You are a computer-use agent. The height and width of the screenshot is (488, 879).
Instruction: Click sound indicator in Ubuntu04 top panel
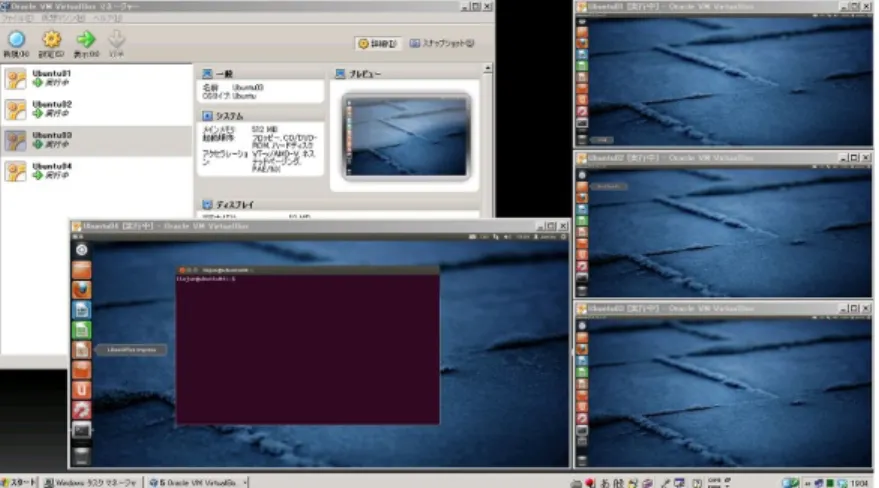coord(507,237)
